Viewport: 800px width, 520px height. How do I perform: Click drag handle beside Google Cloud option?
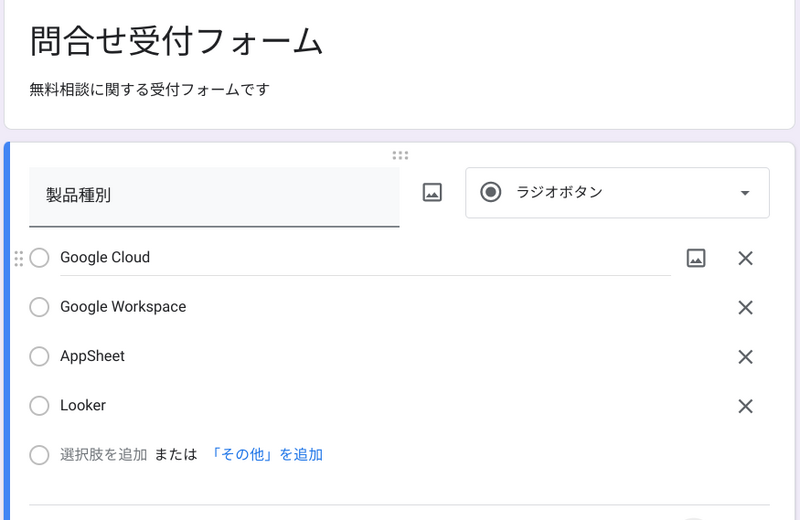point(19,258)
